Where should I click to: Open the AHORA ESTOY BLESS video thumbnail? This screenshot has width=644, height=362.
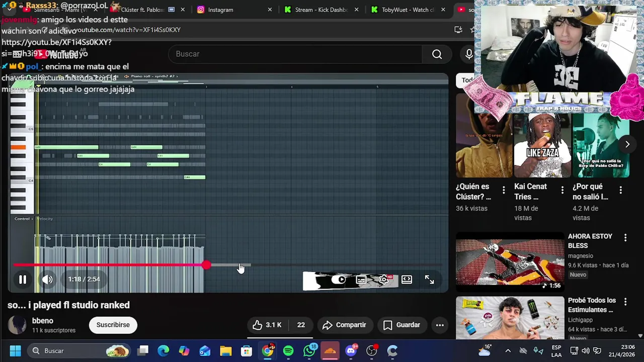(510, 261)
